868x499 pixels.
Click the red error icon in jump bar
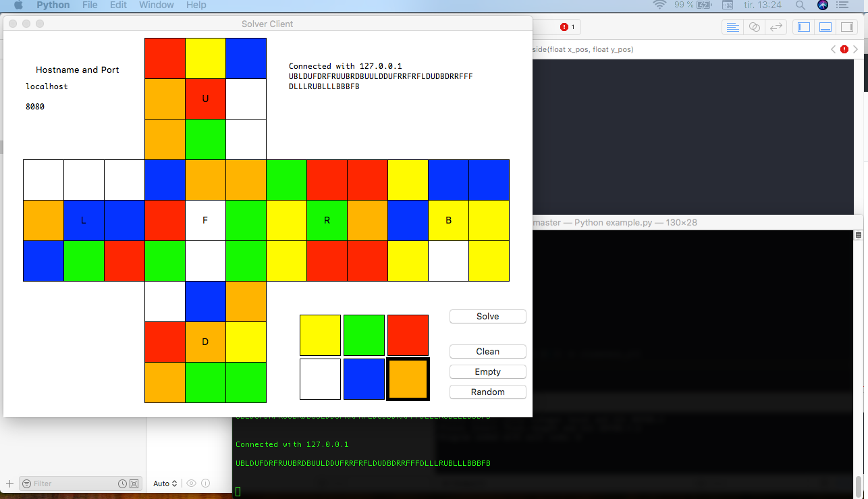coord(844,49)
